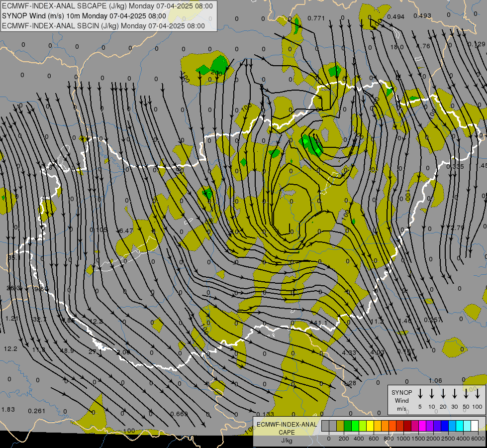Click the 4.76 value on the map

click(x=423, y=46)
